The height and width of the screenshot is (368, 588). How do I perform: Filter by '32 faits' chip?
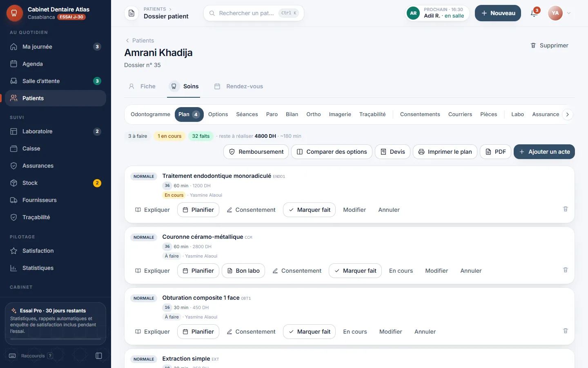pyautogui.click(x=201, y=136)
